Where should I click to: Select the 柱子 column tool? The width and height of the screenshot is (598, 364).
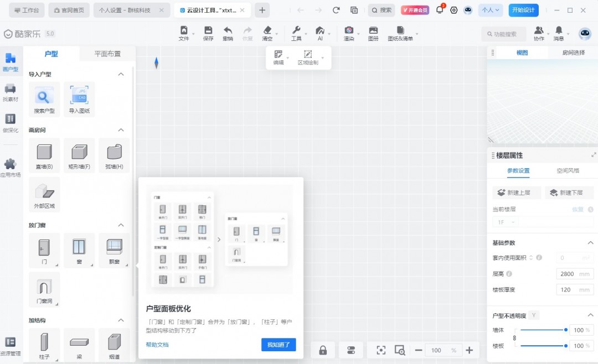click(x=44, y=345)
